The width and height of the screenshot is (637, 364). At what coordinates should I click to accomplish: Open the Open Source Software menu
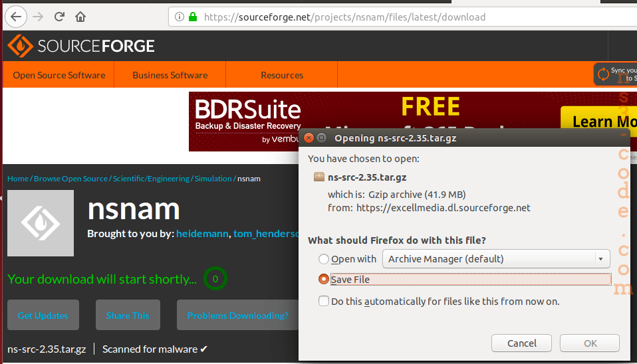point(59,75)
